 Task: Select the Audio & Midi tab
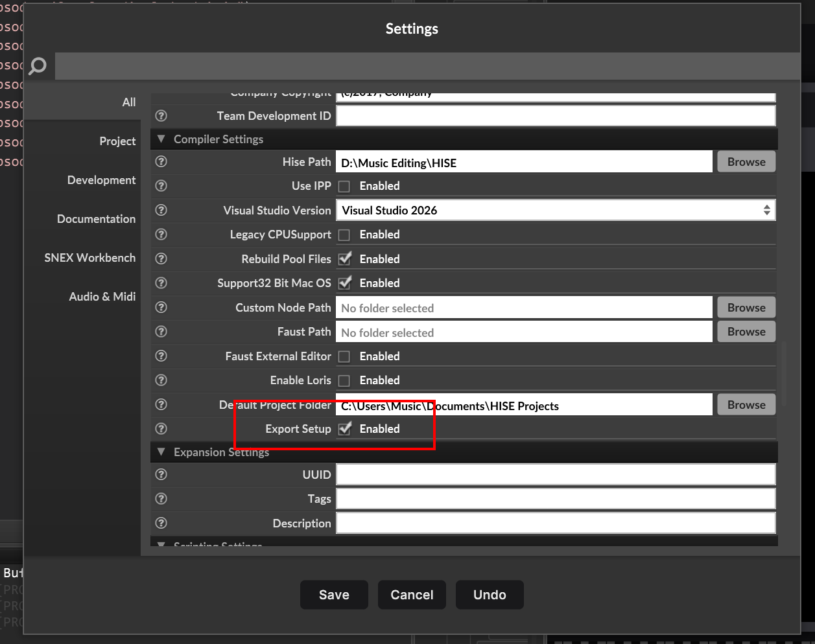tap(102, 297)
